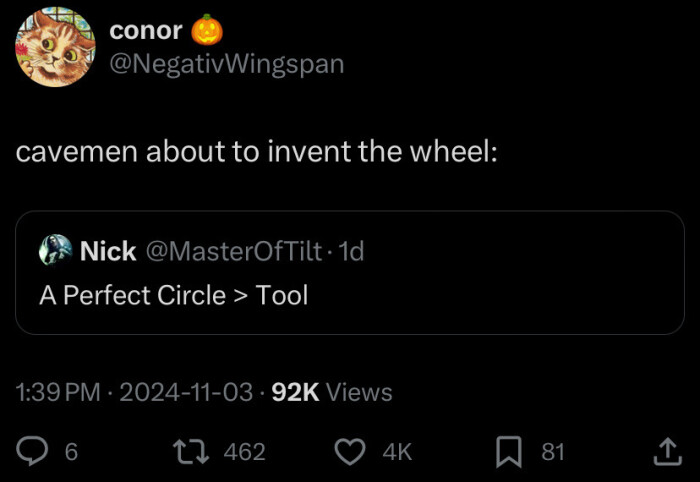Visit the @NegativWingspan handle link
This screenshot has height=482, width=700.
(226, 64)
